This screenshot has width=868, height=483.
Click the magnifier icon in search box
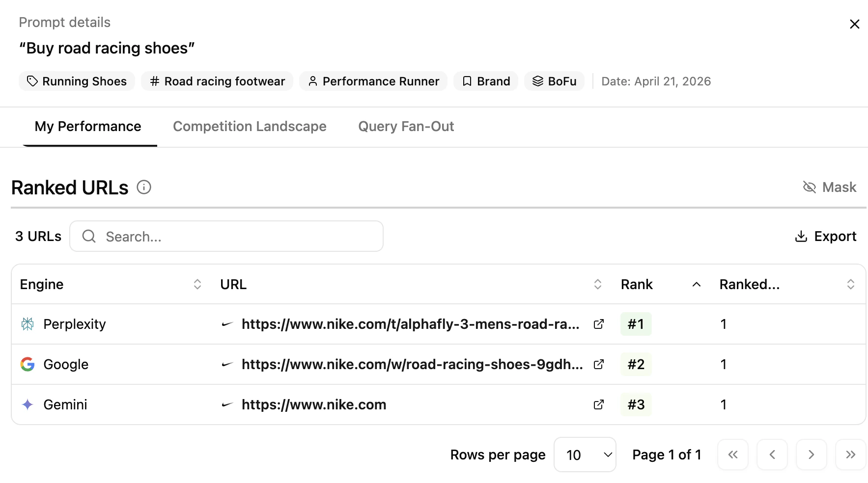89,236
